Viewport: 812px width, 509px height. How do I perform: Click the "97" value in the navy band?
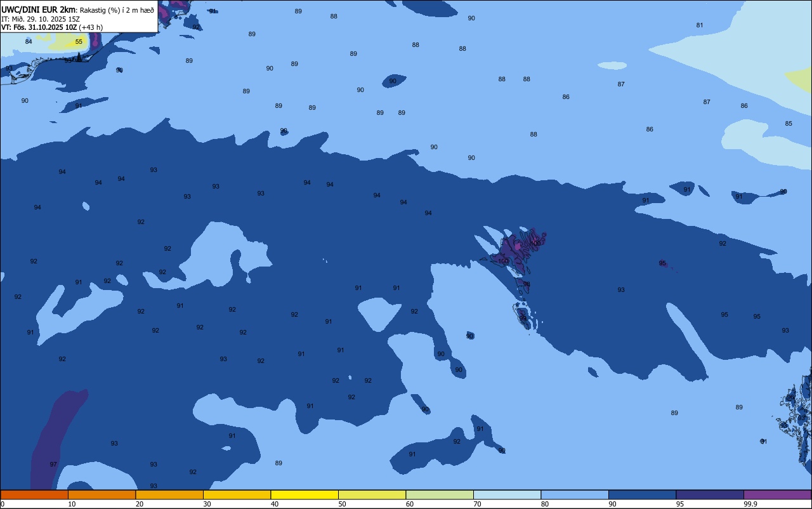click(53, 465)
